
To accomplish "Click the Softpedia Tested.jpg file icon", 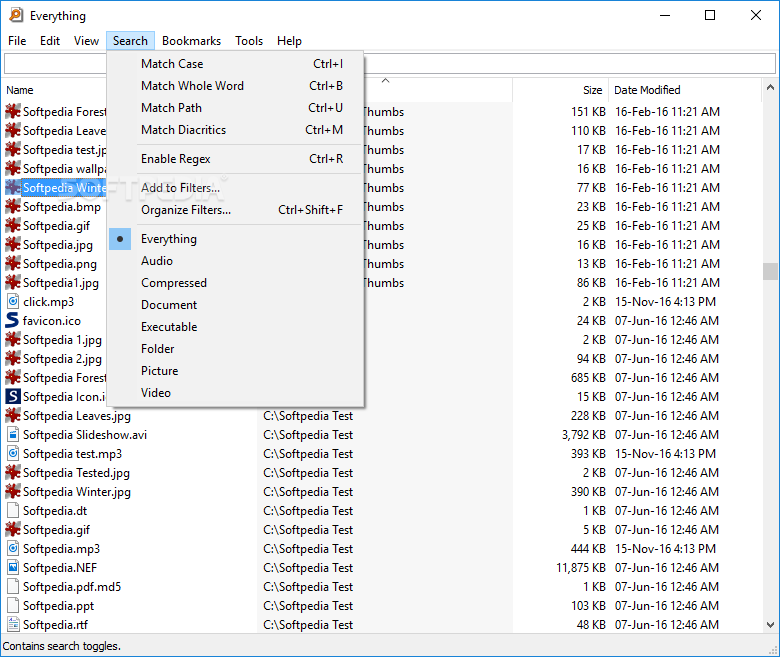I will pos(13,472).
